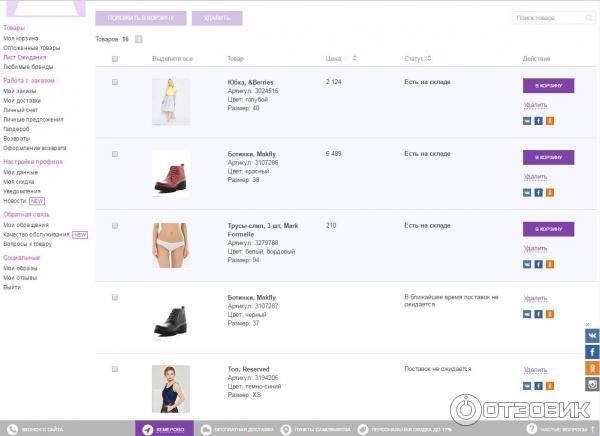Screen dimensions: 600x436
Task: Click Удалить link for black Ботинки Makfly
Action: 536,298
